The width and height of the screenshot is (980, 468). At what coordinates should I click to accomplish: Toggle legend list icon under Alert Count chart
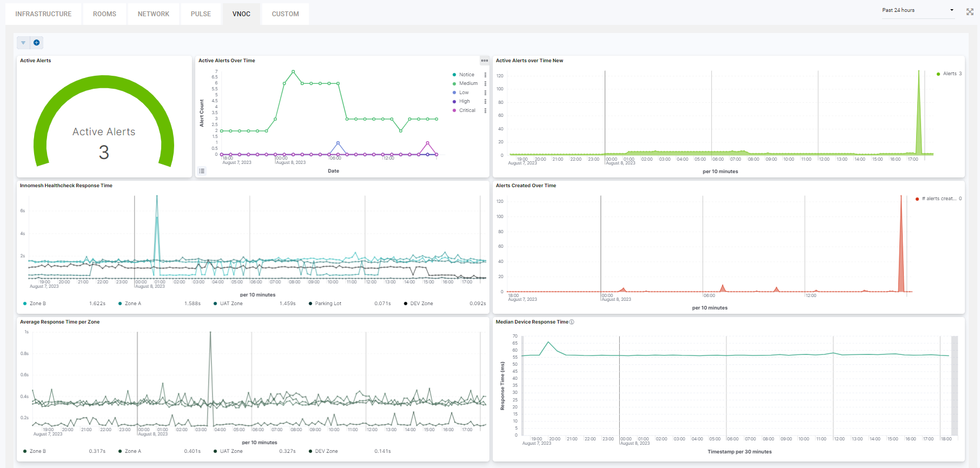(202, 171)
